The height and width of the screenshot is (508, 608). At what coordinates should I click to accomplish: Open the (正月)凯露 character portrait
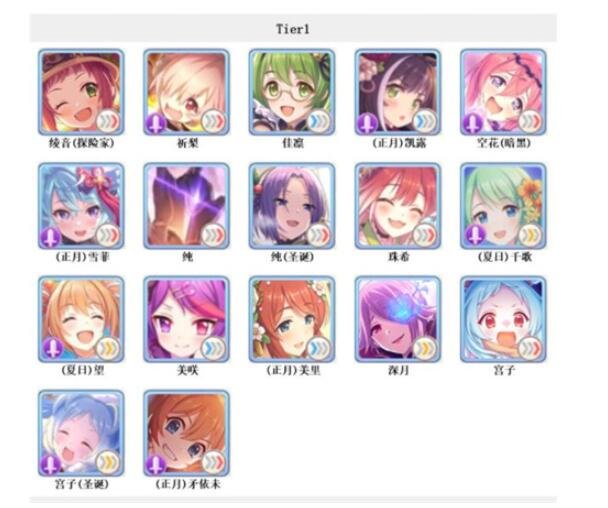pos(398,92)
